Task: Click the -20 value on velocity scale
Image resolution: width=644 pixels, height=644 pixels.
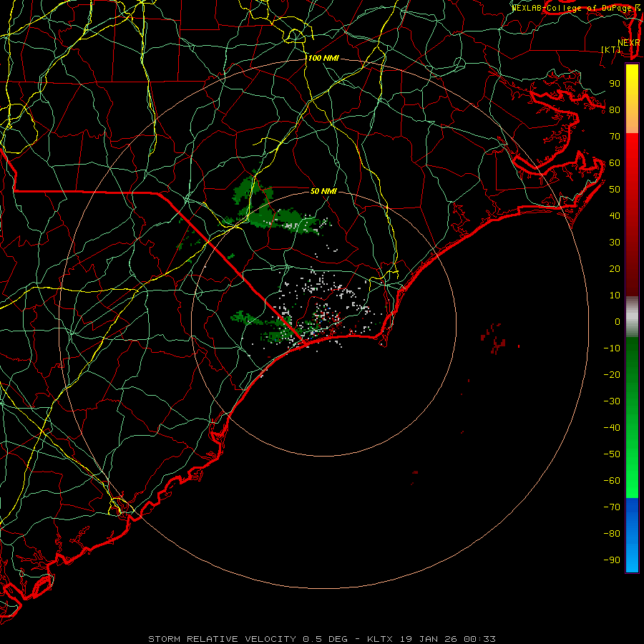Action: click(x=612, y=375)
